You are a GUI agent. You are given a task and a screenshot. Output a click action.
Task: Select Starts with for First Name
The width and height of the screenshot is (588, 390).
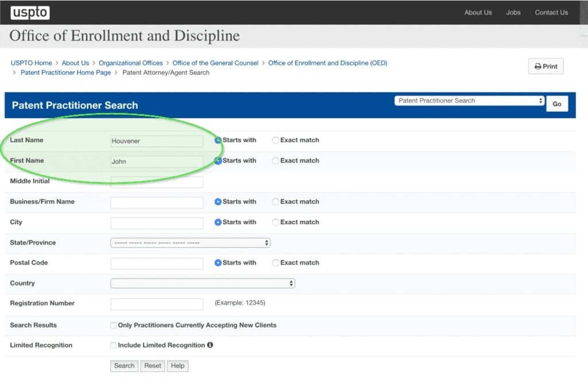(218, 161)
